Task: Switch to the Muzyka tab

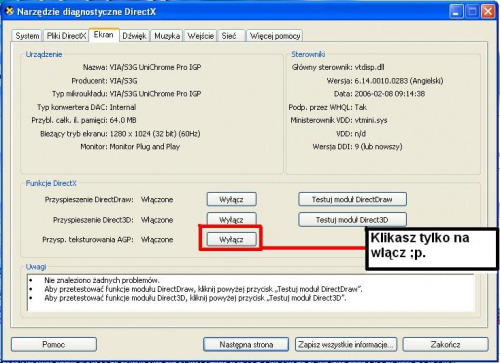Action: 167,36
